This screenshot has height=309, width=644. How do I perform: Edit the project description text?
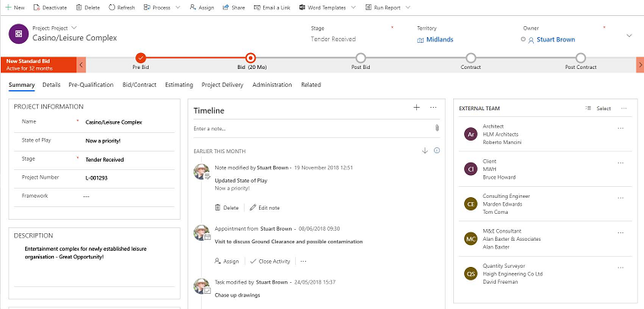[x=94, y=253]
